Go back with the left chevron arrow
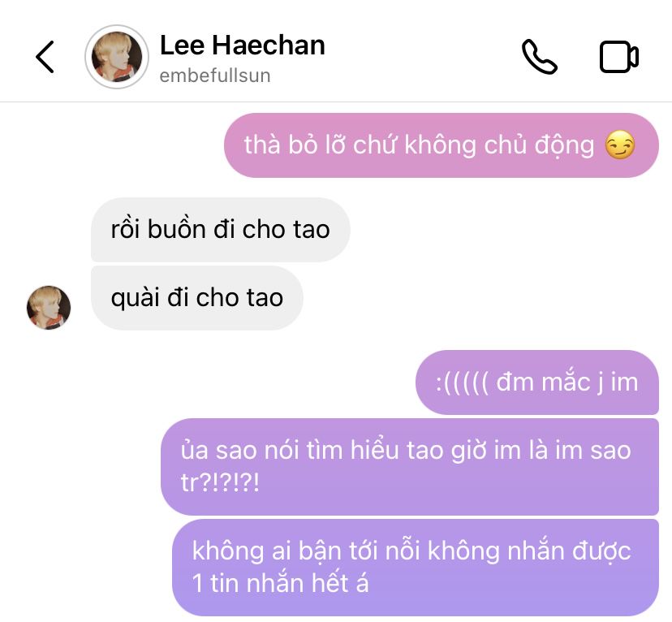Image resolution: width=672 pixels, height=622 pixels. (45, 57)
